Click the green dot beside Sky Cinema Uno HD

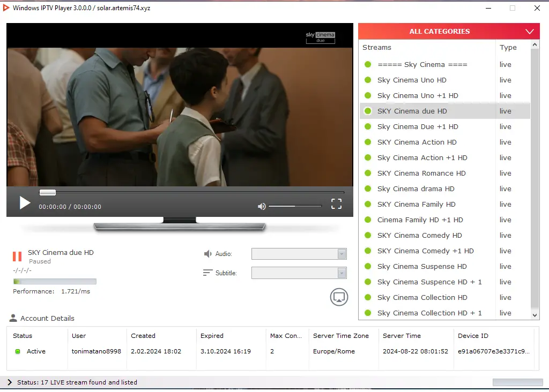(x=368, y=80)
